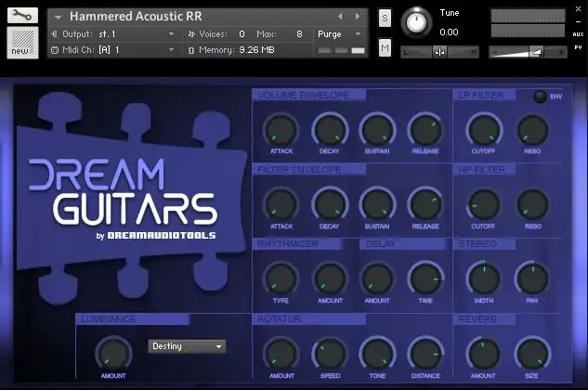Viewport: 588px width, 390px height.
Task: Click the Rotator Tone knob
Action: (378, 354)
